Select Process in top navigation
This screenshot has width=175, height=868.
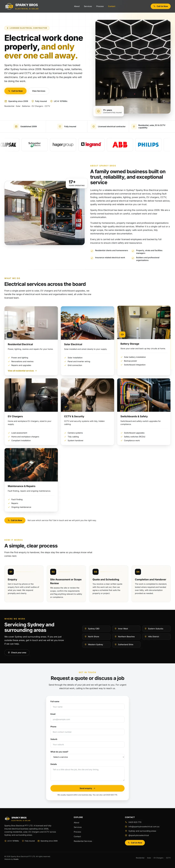point(100,6)
